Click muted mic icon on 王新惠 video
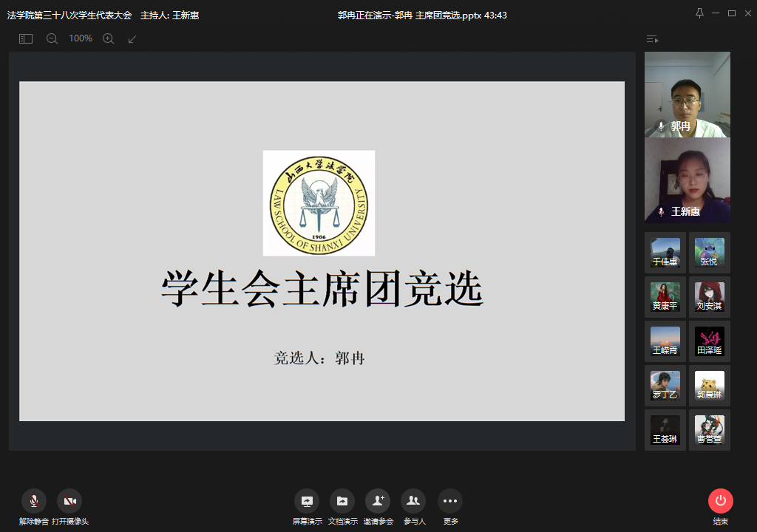Viewport: 757px width, 532px height. click(662, 211)
